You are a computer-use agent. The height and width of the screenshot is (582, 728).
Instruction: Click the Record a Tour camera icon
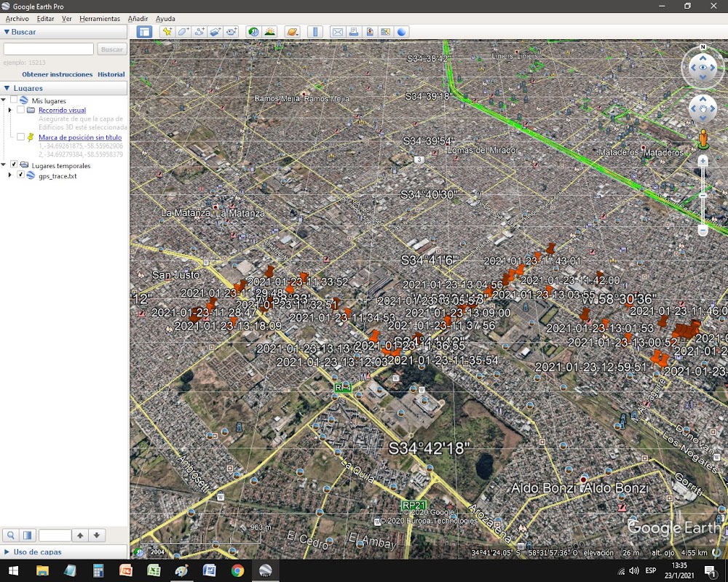(x=232, y=32)
